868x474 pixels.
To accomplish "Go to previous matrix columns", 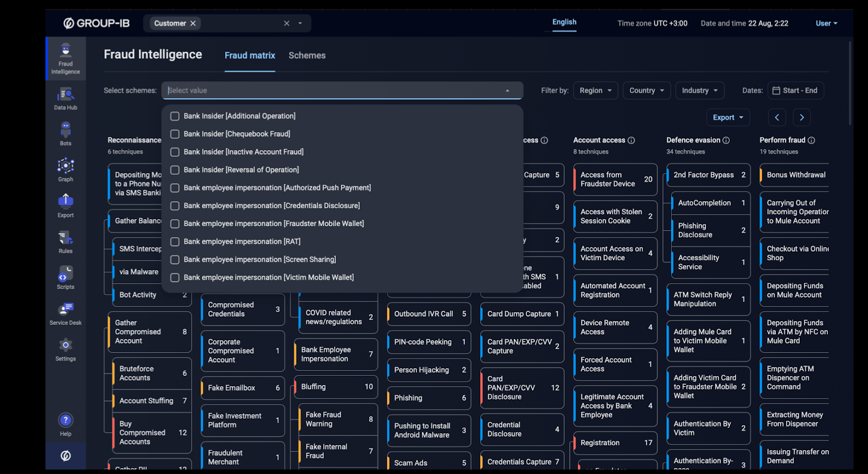I will click(777, 117).
